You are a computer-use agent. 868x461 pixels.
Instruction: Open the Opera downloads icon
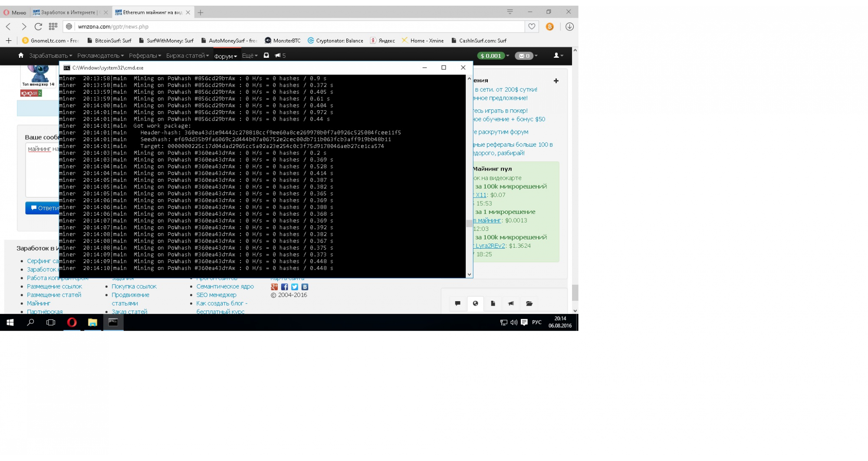[x=569, y=26]
